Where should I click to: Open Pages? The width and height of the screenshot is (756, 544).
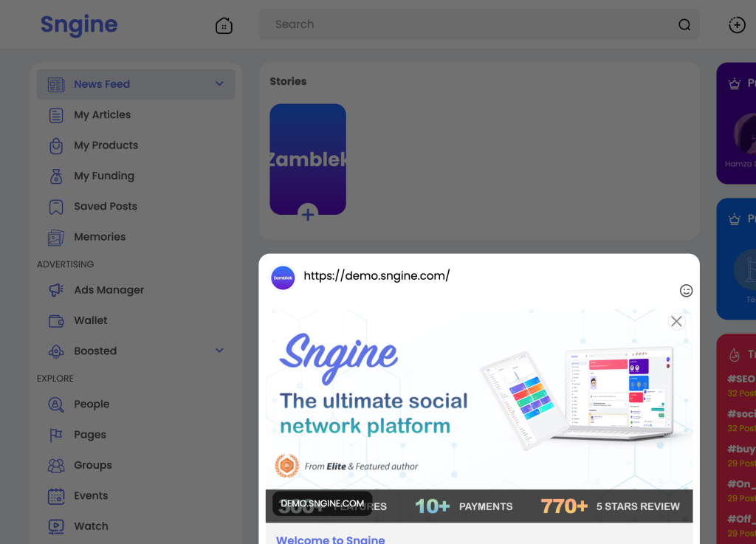(x=90, y=435)
